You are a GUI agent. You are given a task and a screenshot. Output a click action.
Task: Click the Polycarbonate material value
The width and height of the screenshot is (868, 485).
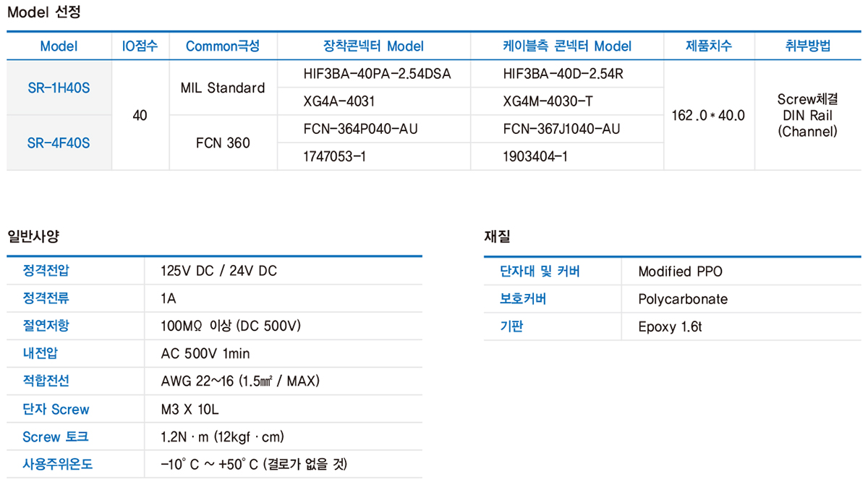pyautogui.click(x=683, y=300)
